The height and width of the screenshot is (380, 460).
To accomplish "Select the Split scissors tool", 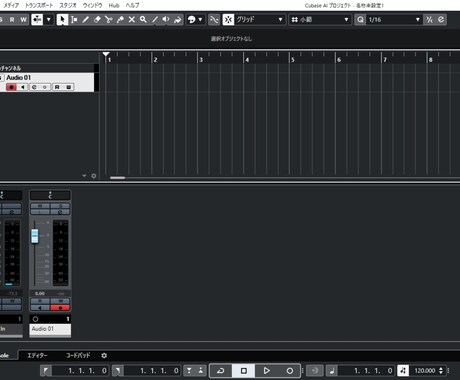I will pyautogui.click(x=109, y=20).
